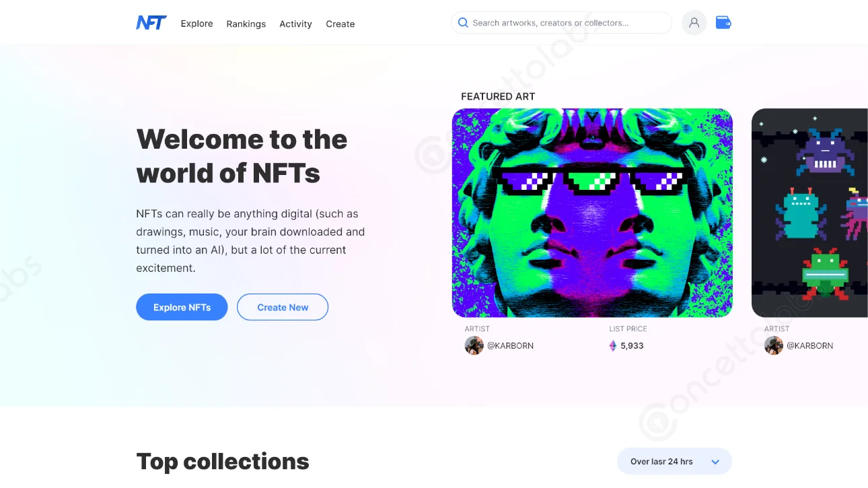This screenshot has height=488, width=868.
Task: Click the user profile icon
Action: tap(694, 22)
